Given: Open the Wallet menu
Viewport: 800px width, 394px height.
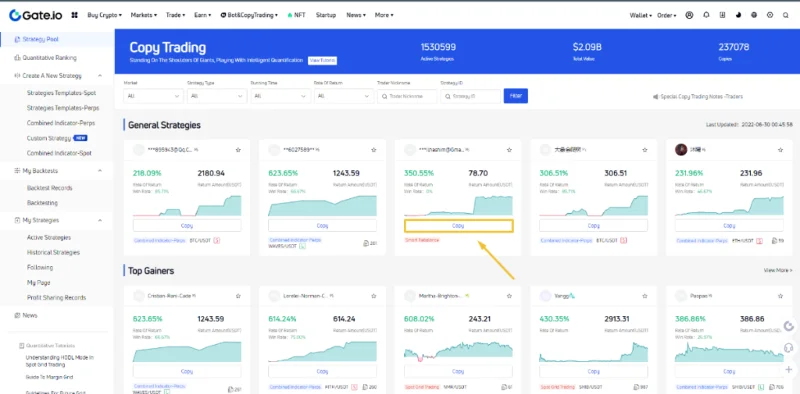Looking at the screenshot, I should (x=641, y=15).
